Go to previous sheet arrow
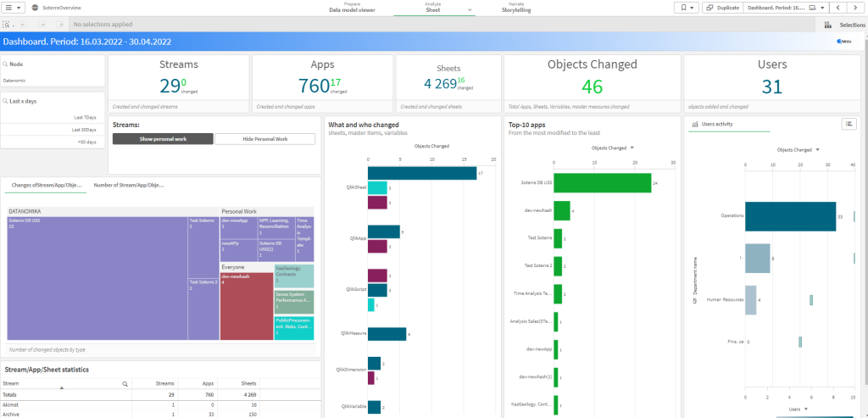Screen dimensions: 868x418 [840, 8]
